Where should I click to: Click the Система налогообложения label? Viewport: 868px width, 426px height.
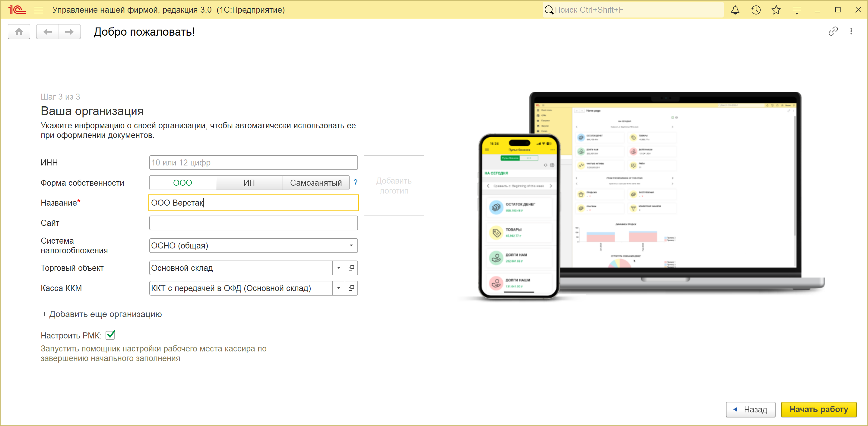click(74, 245)
